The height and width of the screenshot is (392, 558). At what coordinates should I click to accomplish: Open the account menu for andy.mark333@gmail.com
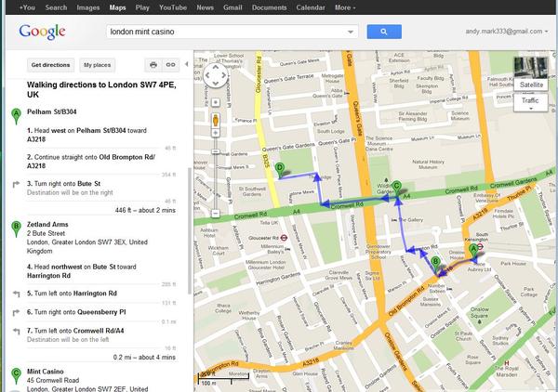507,32
